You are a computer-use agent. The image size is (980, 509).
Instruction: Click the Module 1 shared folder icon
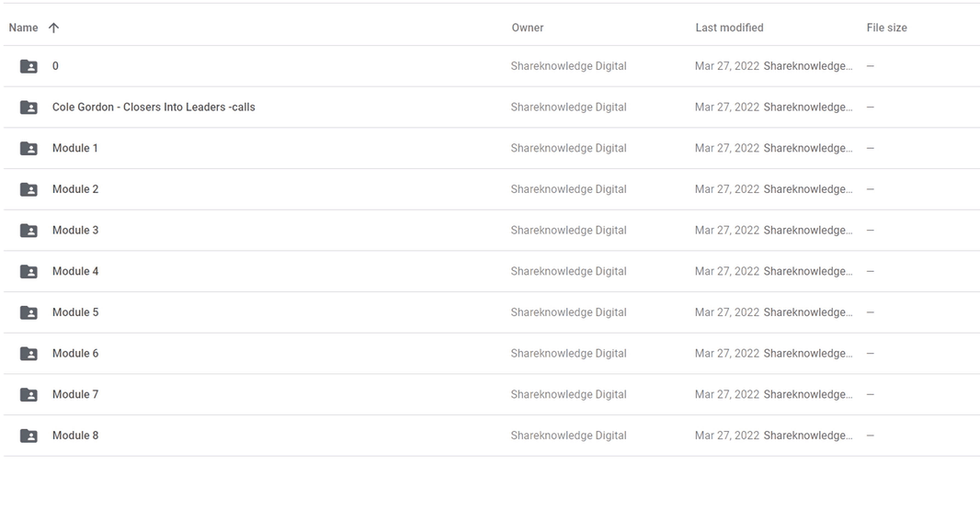pos(28,149)
